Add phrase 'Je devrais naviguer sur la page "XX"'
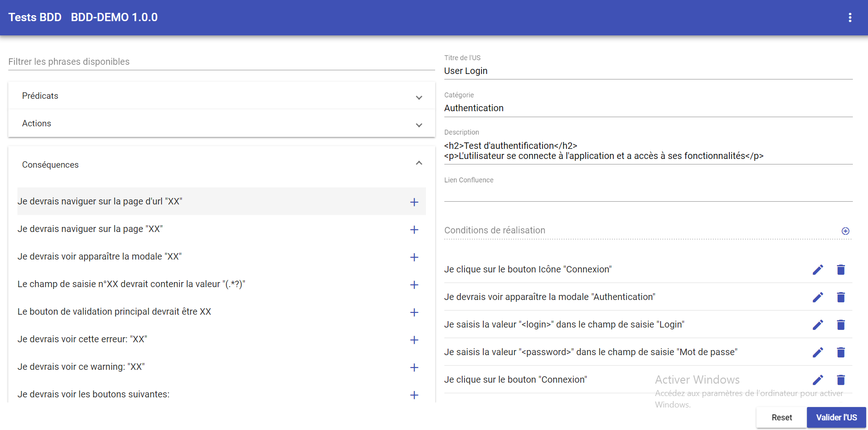This screenshot has width=868, height=430. click(x=414, y=230)
